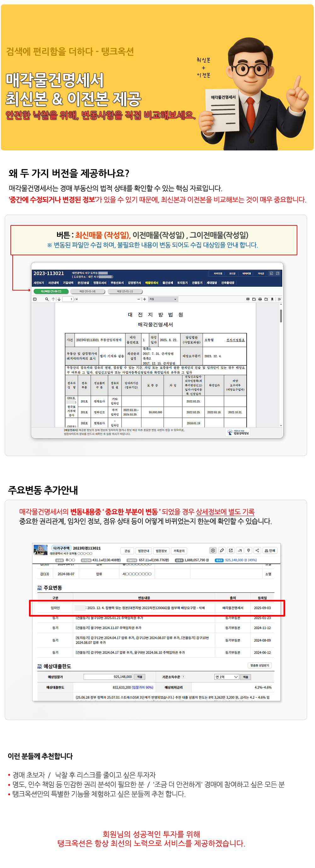The width and height of the screenshot is (315, 868).
Task: Click the 다가구주택 type label
Action: tap(61, 548)
